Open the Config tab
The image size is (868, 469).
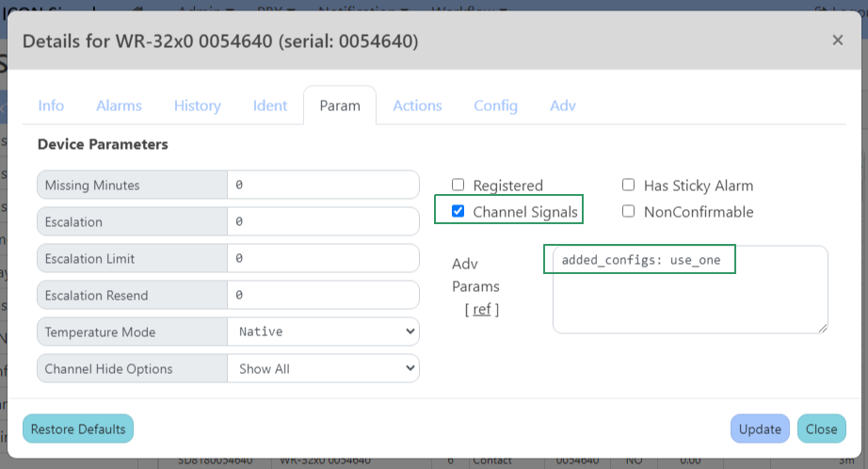tap(495, 105)
